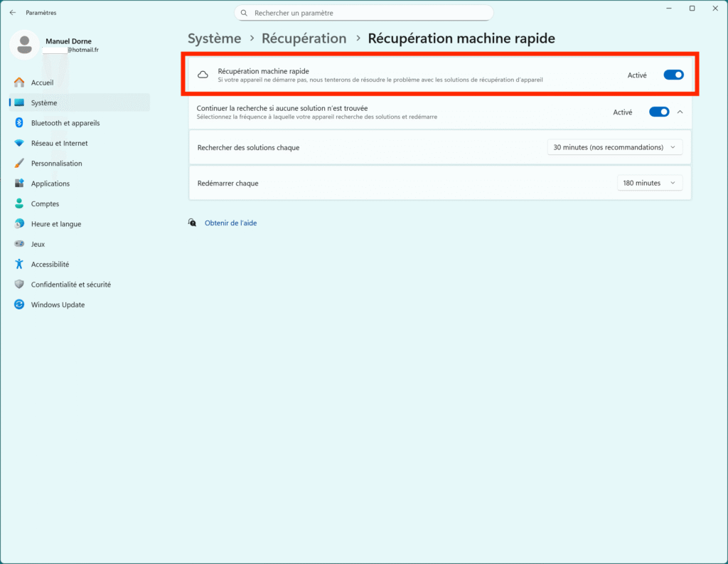The height and width of the screenshot is (564, 728).
Task: Click the Bluetooth et appareils icon
Action: click(19, 123)
